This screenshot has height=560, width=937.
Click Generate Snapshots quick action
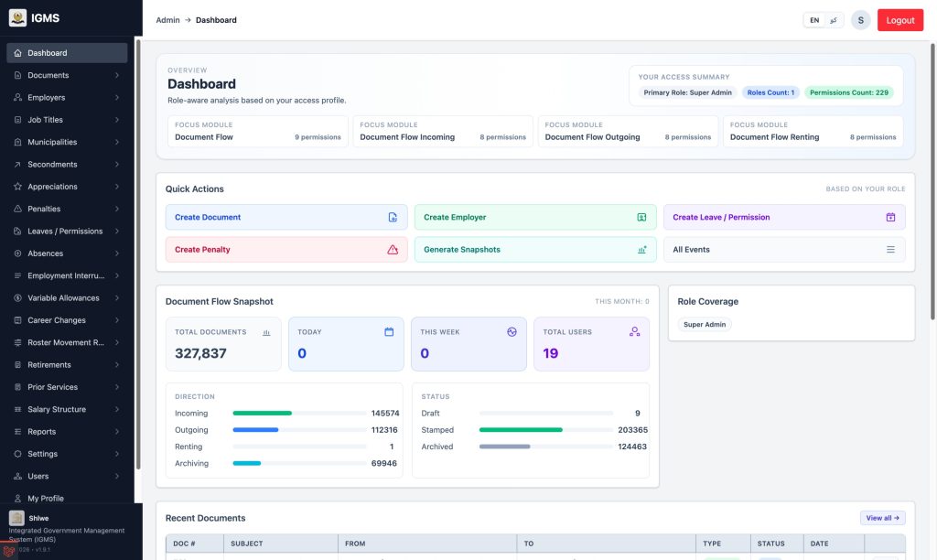pyautogui.click(x=535, y=250)
